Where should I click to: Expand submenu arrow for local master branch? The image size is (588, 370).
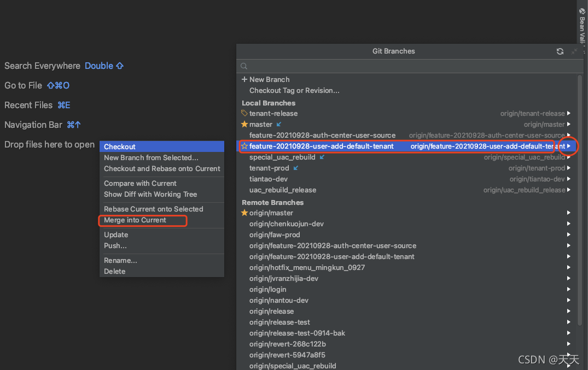(569, 124)
